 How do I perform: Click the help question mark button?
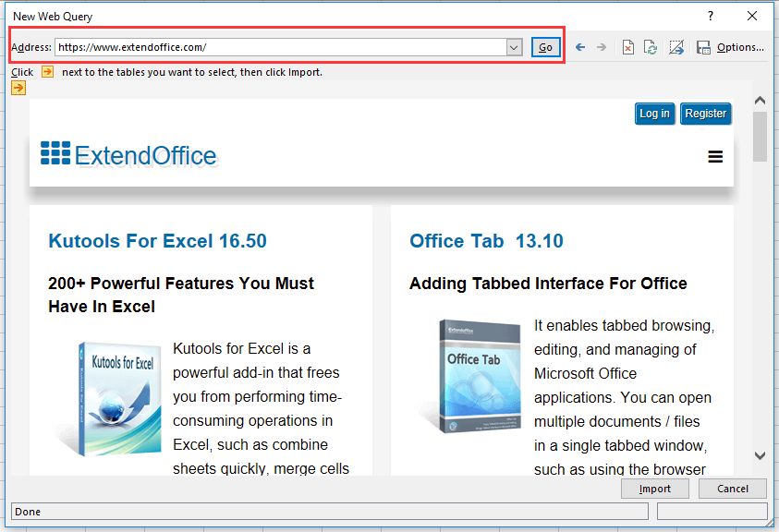(710, 16)
